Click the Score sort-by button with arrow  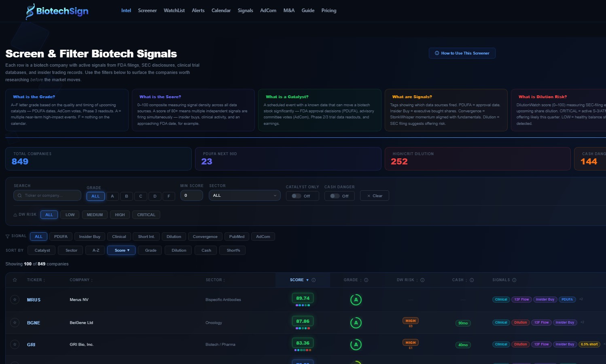click(121, 250)
